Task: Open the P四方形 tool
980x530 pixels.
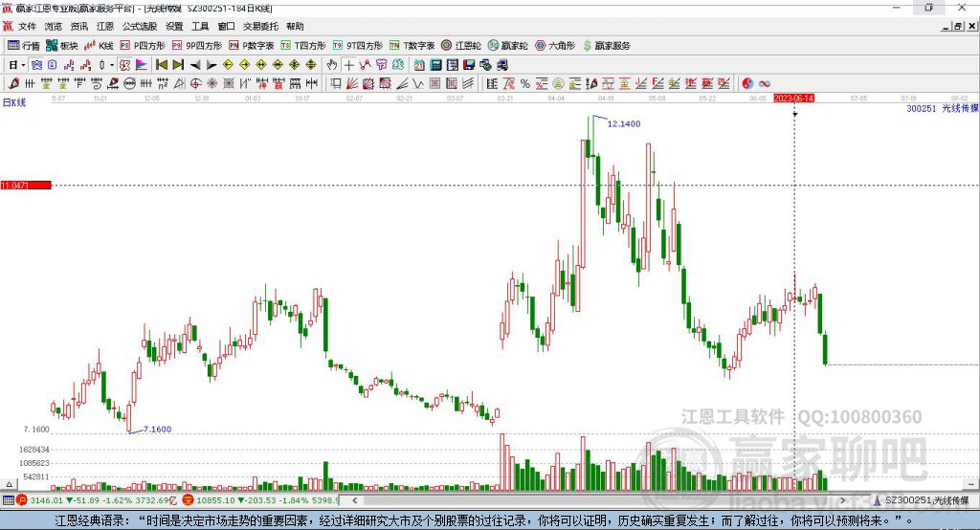Action: [143, 46]
